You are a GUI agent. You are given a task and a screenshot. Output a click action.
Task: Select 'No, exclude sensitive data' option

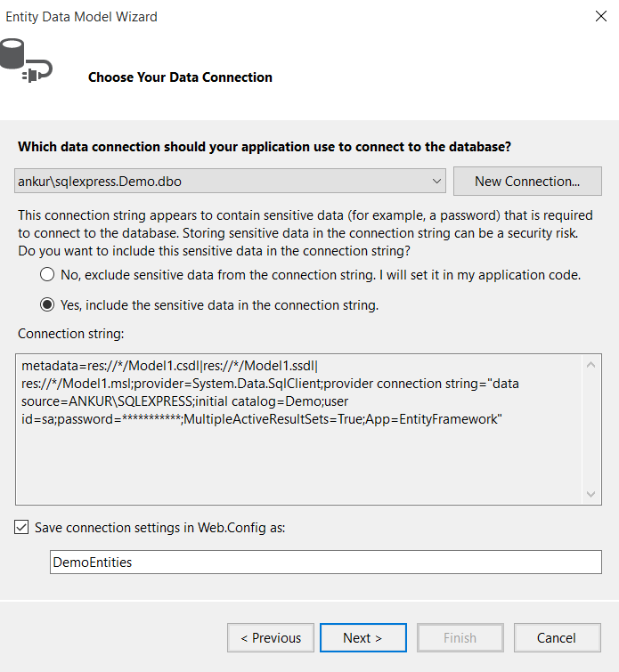point(46,276)
